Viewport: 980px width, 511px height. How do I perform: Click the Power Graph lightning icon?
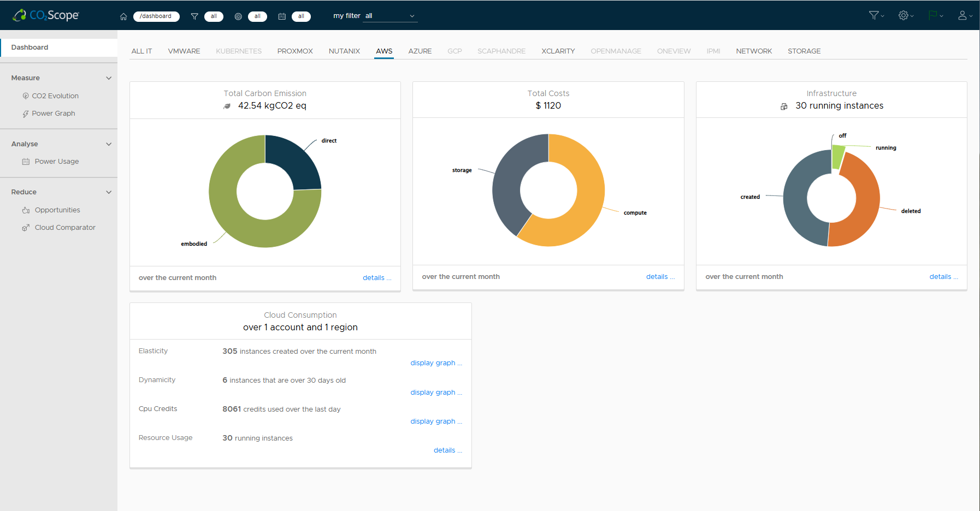coord(26,114)
